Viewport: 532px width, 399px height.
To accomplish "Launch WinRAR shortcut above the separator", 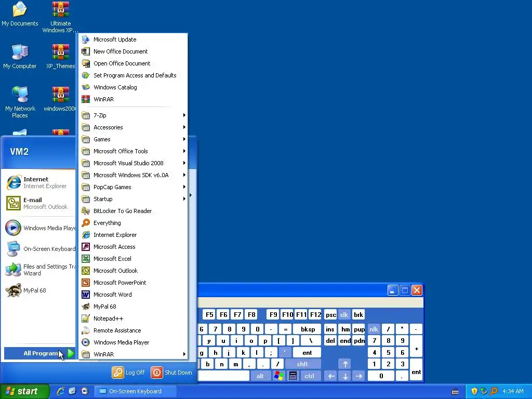I will (x=133, y=99).
